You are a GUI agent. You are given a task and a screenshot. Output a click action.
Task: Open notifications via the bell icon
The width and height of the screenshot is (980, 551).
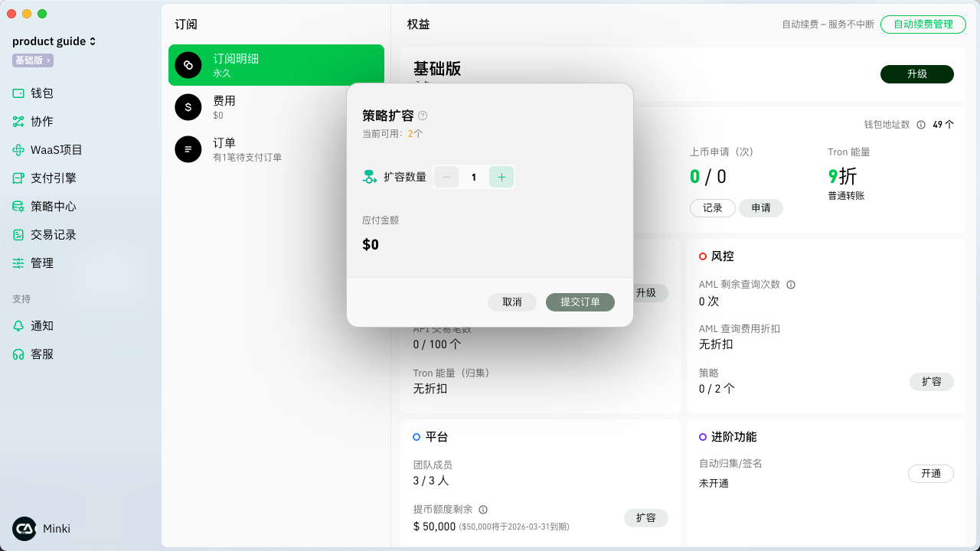click(x=18, y=326)
